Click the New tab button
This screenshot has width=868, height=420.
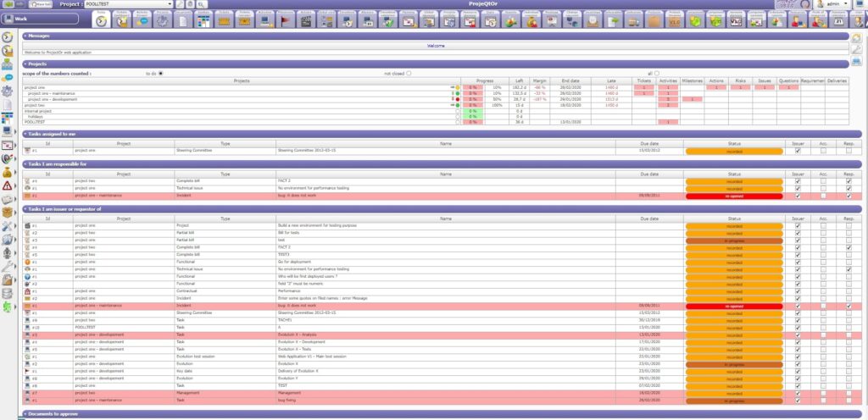pyautogui.click(x=41, y=4)
